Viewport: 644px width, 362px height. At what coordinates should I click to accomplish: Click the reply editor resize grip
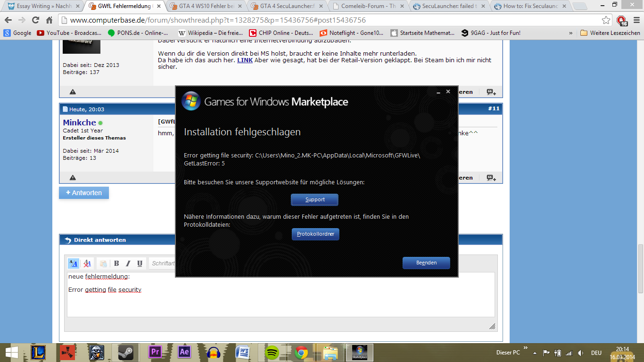492,326
